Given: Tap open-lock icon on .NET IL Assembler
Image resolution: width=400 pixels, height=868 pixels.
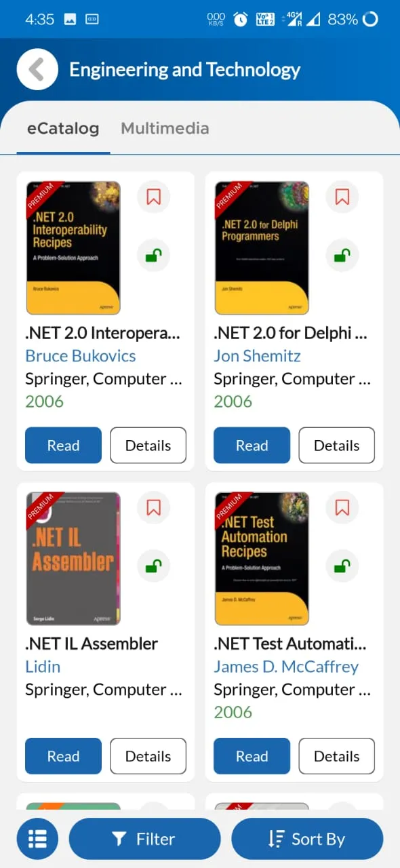Looking at the screenshot, I should click(153, 566).
